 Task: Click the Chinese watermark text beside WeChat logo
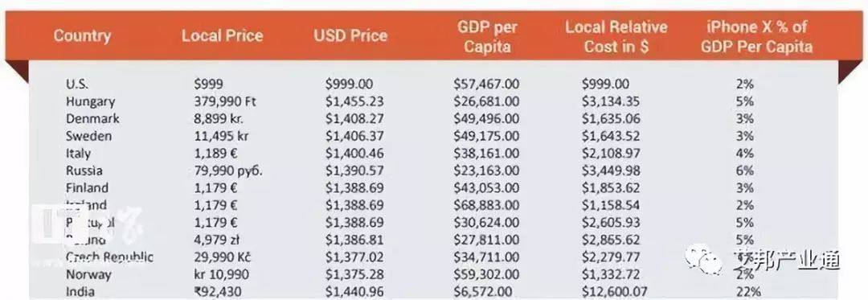784,260
